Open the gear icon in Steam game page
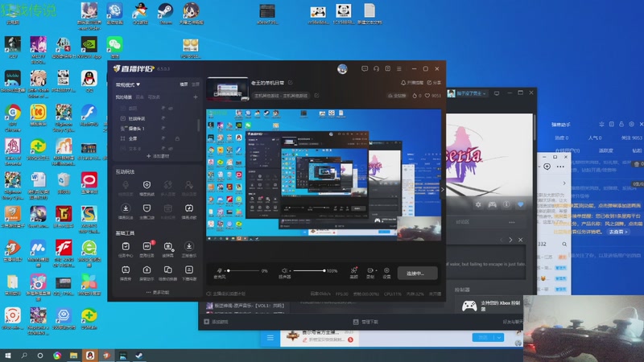The image size is (644, 362). tap(478, 204)
